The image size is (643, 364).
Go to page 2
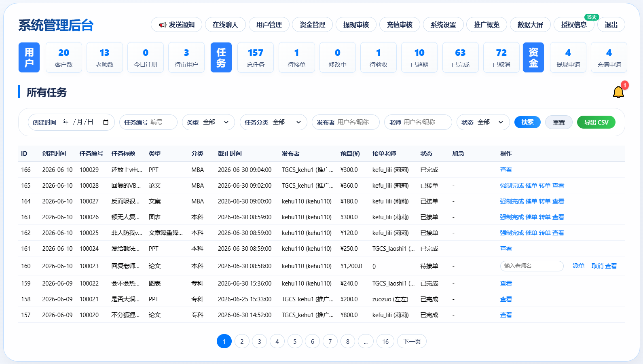[x=242, y=341]
